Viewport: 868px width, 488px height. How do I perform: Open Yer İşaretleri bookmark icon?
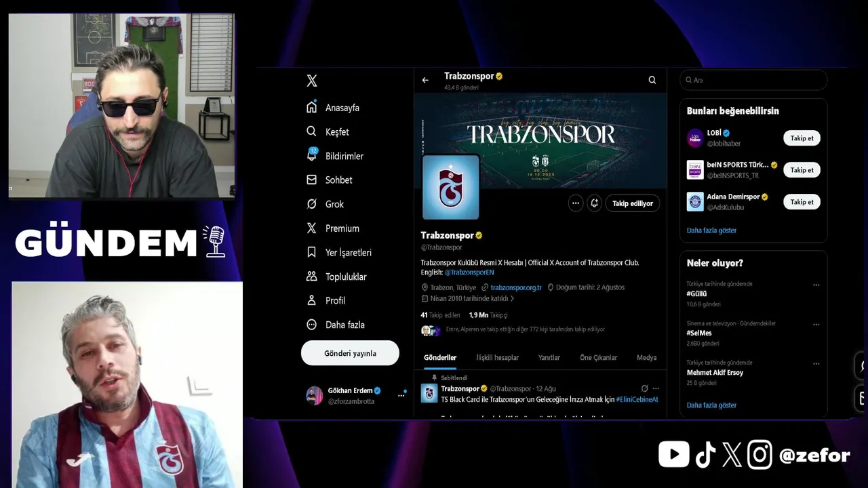point(312,252)
